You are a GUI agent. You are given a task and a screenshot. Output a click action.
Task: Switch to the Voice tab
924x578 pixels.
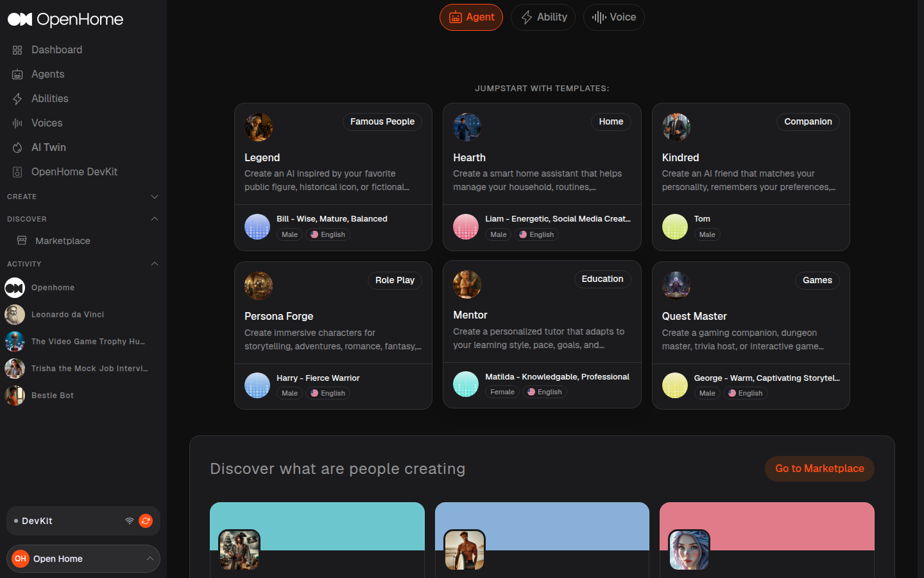pos(614,17)
